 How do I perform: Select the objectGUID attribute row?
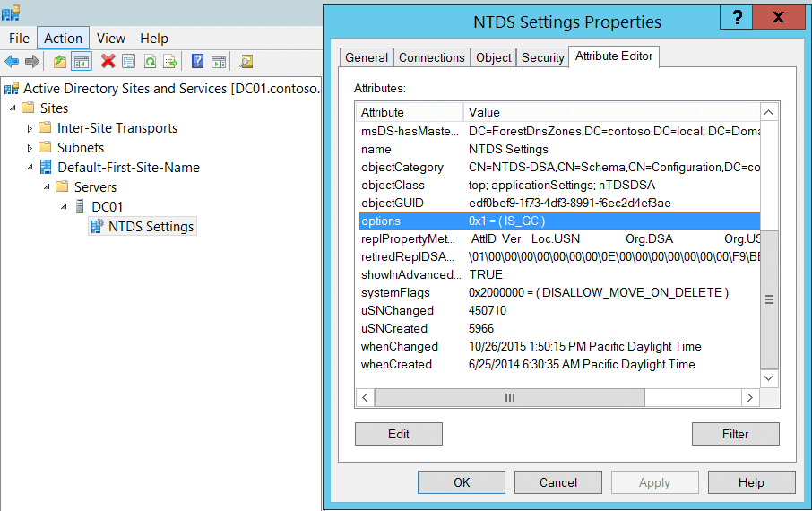tap(392, 203)
